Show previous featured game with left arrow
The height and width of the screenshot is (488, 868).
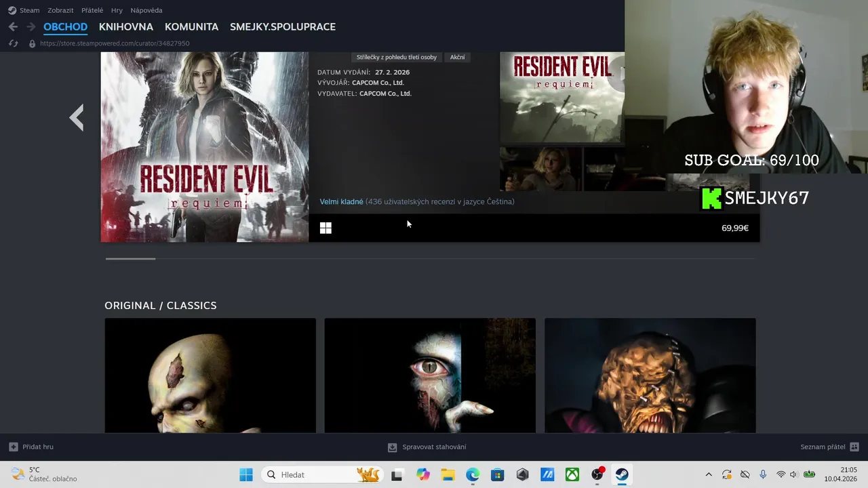coord(77,117)
